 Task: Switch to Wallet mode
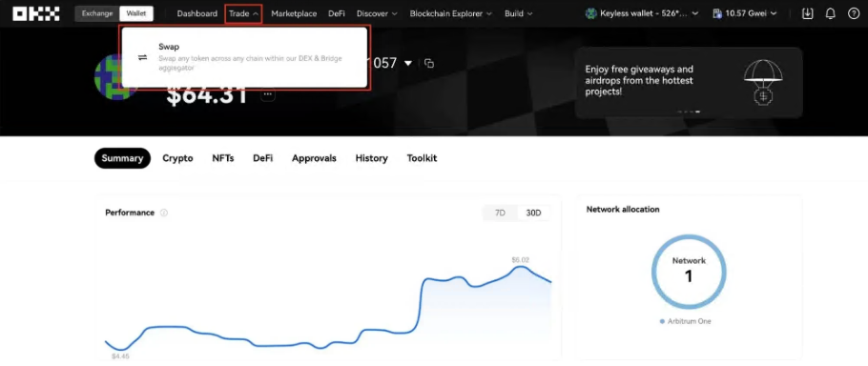click(x=136, y=14)
